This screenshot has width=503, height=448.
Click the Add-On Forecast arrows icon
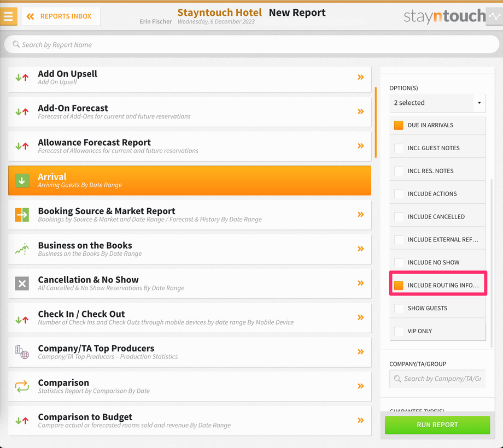22,112
